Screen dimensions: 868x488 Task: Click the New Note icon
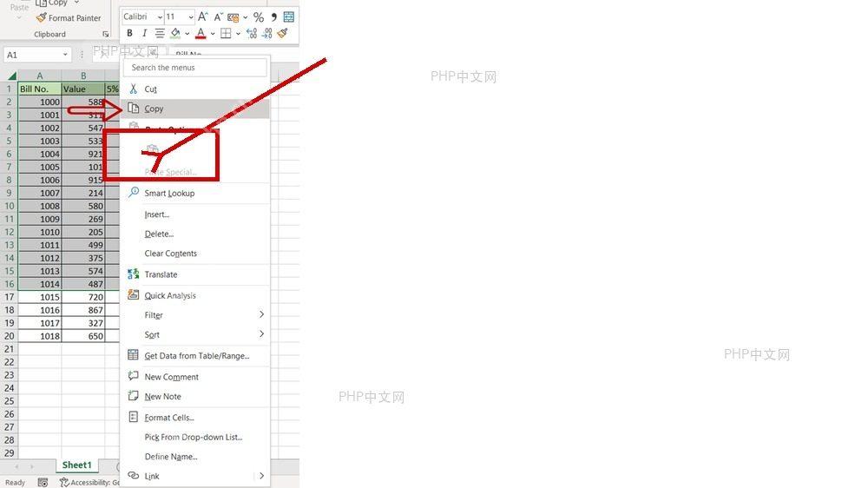pos(134,396)
